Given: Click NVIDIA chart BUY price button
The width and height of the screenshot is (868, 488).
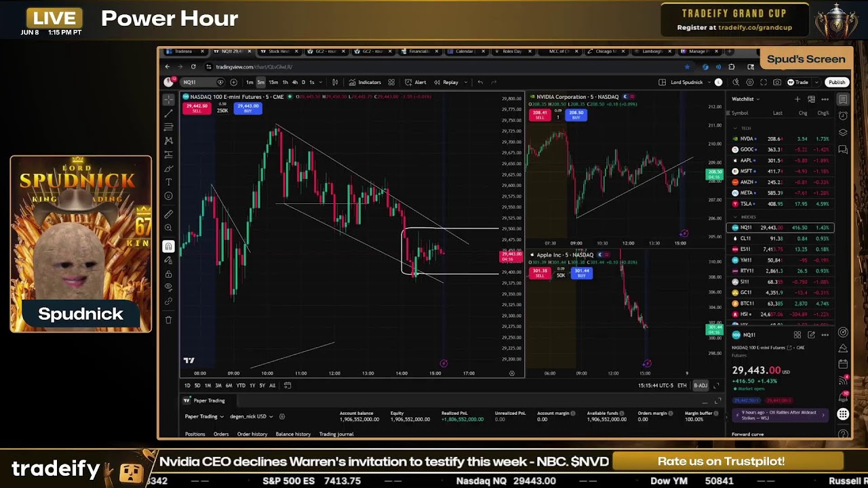Looking at the screenshot, I should (576, 115).
